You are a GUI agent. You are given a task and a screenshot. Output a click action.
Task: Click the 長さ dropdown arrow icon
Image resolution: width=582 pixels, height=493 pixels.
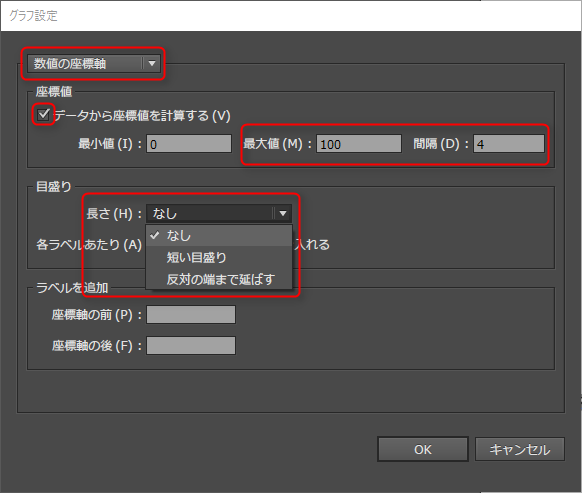[283, 213]
